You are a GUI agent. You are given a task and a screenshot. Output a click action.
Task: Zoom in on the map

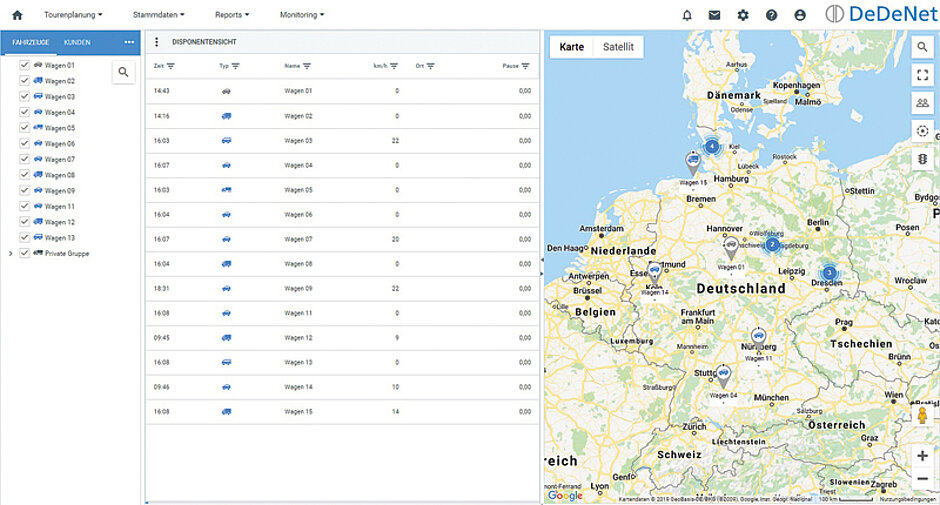[x=922, y=456]
